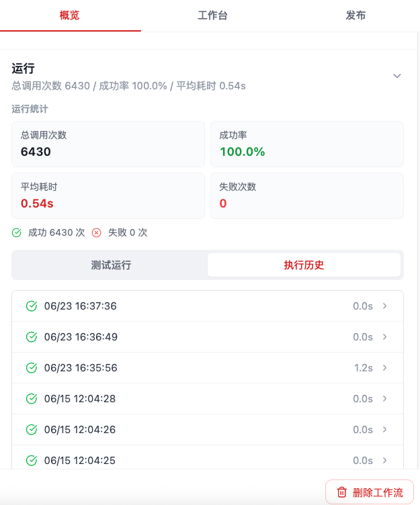This screenshot has height=505, width=420.
Task: Click the 成功 6430 次 text
Action: pyautogui.click(x=56, y=232)
